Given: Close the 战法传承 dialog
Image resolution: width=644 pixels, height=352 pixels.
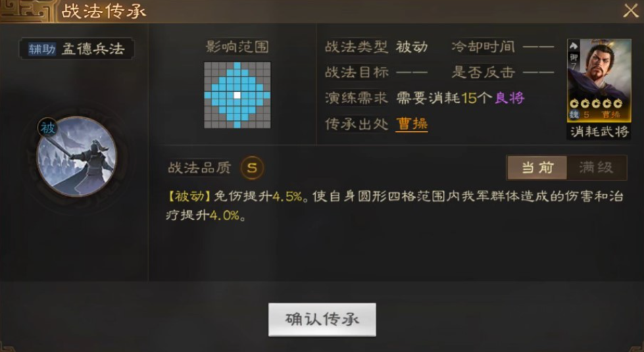Looking at the screenshot, I should (630, 11).
